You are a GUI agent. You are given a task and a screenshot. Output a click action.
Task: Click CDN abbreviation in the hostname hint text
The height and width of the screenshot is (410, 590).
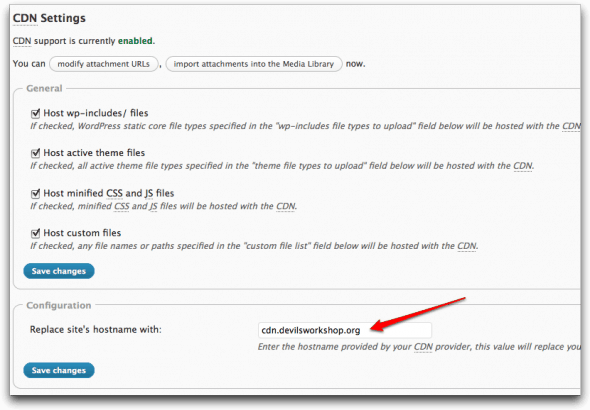423,347
